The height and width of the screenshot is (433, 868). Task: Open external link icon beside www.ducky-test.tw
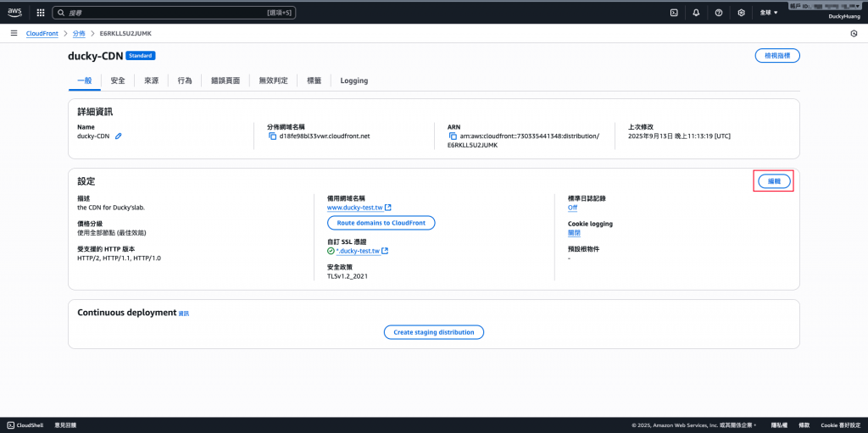(388, 208)
